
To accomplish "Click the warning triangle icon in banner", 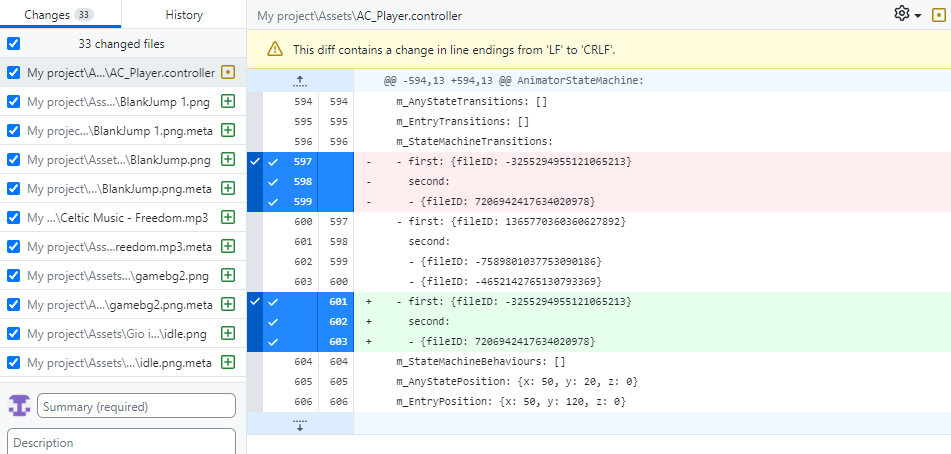I will (275, 49).
